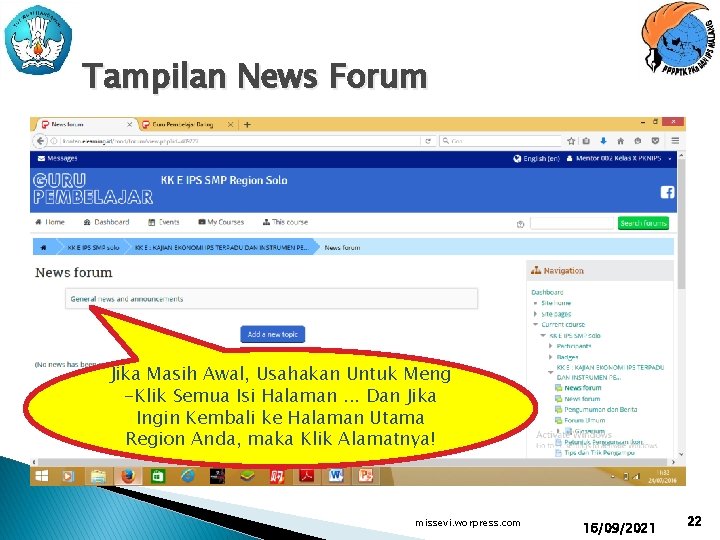Viewport: 720px width, 540px height.
Task: Click the Search forums button
Action: point(643,223)
